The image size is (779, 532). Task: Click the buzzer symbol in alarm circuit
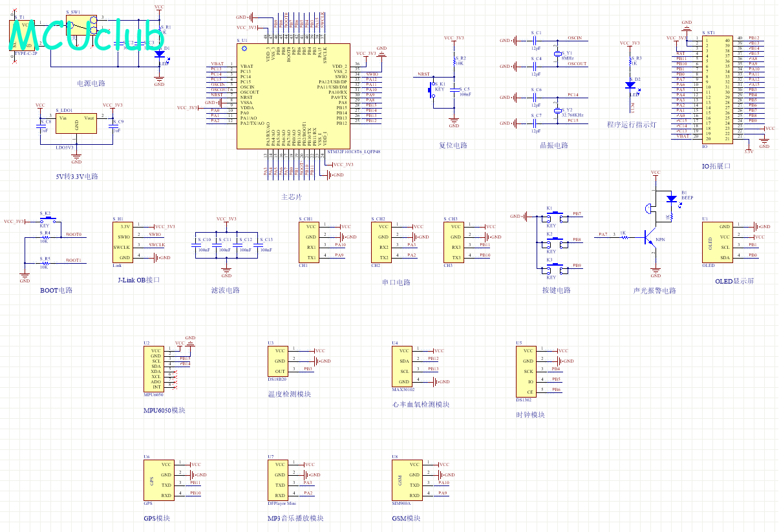[648, 208]
